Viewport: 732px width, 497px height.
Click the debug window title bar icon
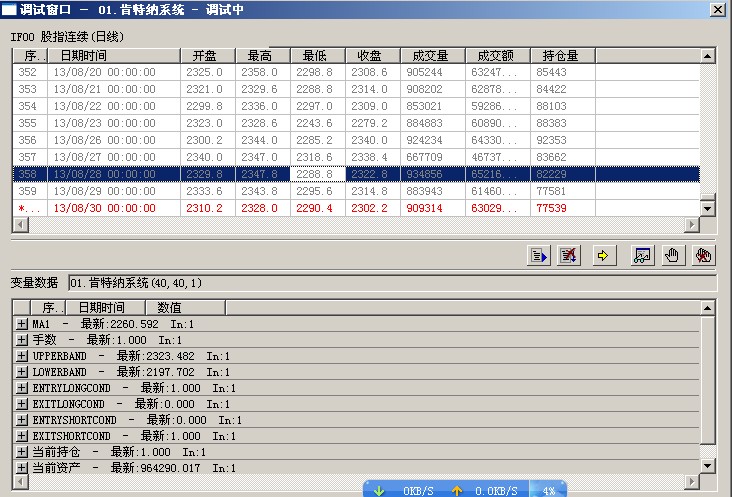(x=9, y=9)
